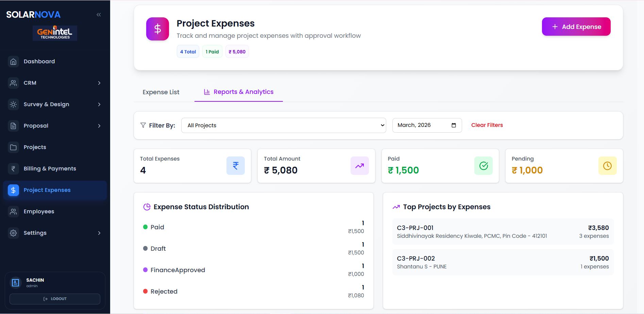Expand the CRM submenu chevron
The image size is (644, 314).
pos(99,83)
